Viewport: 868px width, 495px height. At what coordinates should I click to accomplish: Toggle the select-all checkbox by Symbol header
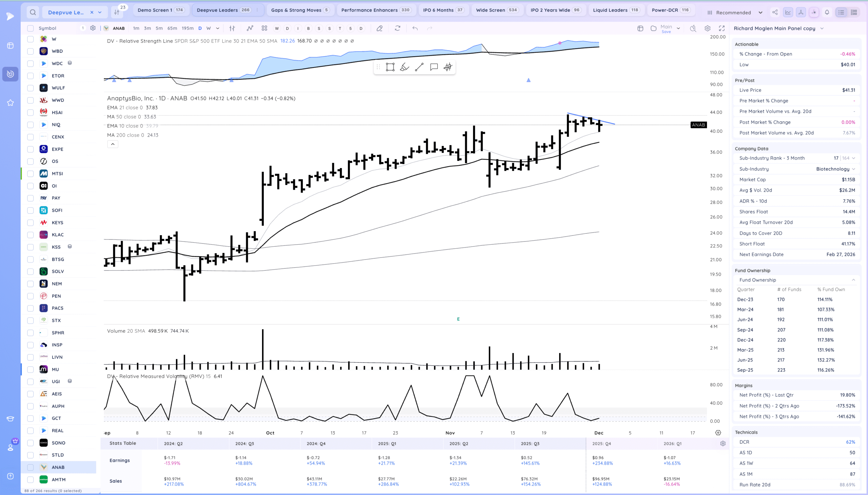coord(30,28)
